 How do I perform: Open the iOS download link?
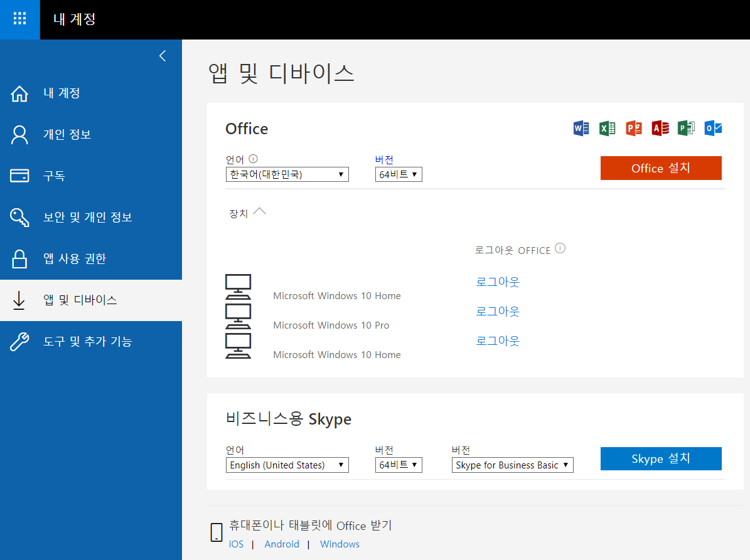(236, 544)
